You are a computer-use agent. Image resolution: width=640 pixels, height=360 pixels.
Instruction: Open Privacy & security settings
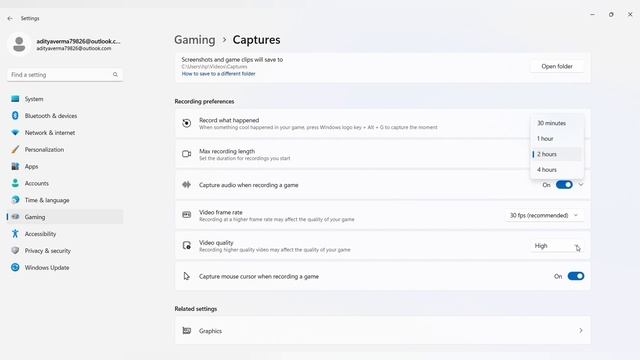point(65,251)
